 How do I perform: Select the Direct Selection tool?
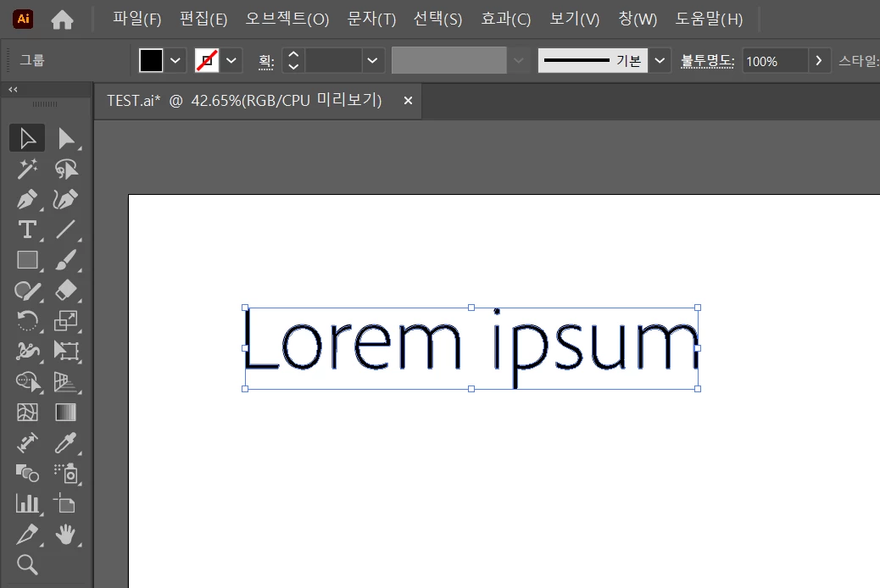(65, 138)
